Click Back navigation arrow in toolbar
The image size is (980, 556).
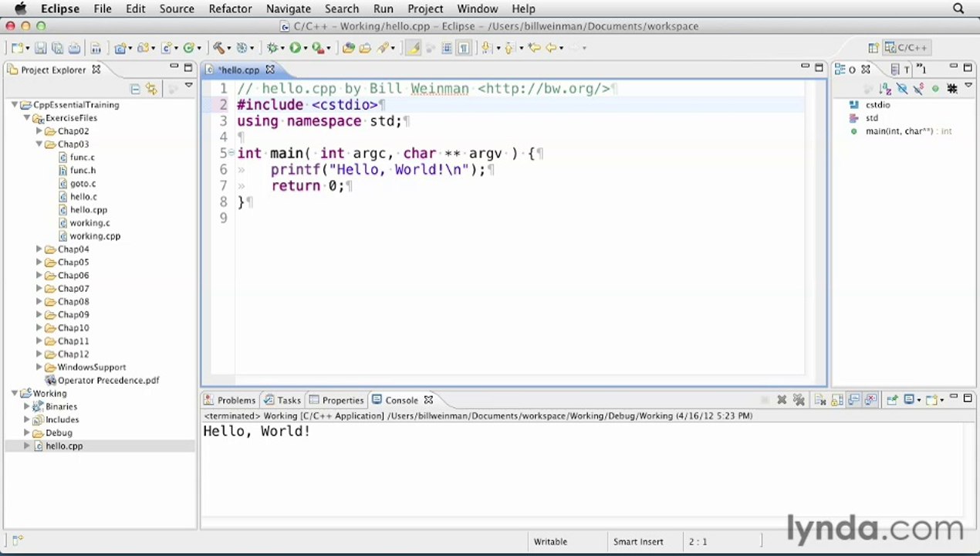tap(551, 48)
